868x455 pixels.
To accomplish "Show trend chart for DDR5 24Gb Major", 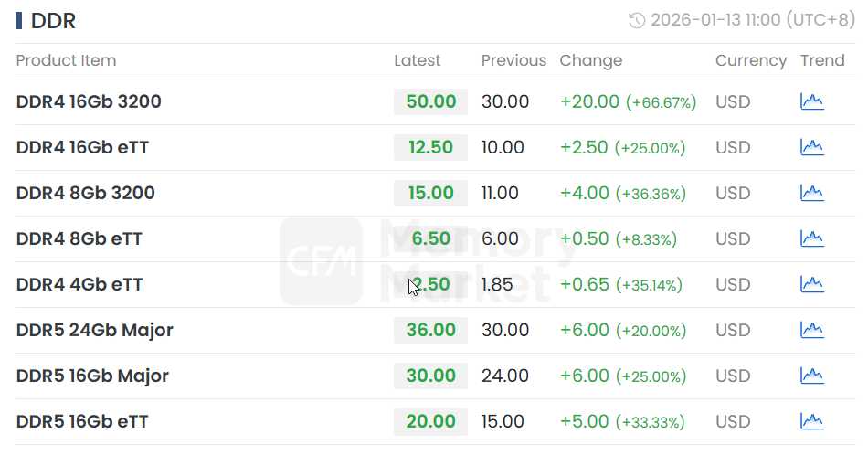I will pyautogui.click(x=811, y=330).
